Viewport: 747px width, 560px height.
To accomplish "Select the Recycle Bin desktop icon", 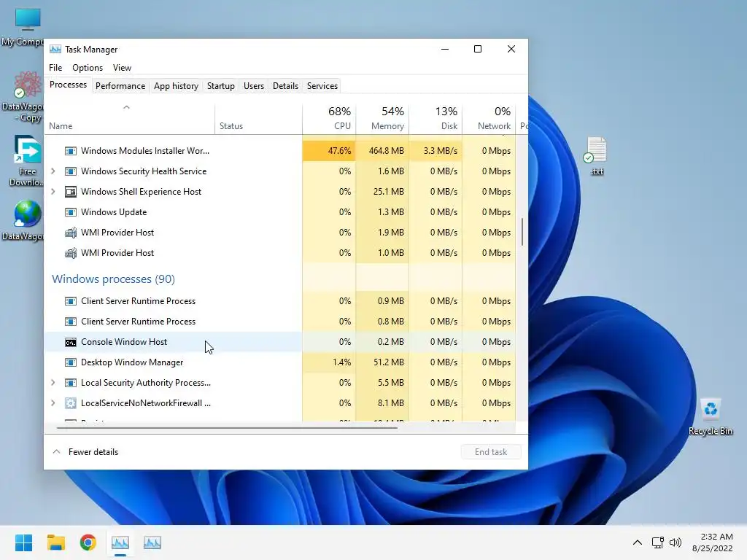I will (x=711, y=418).
